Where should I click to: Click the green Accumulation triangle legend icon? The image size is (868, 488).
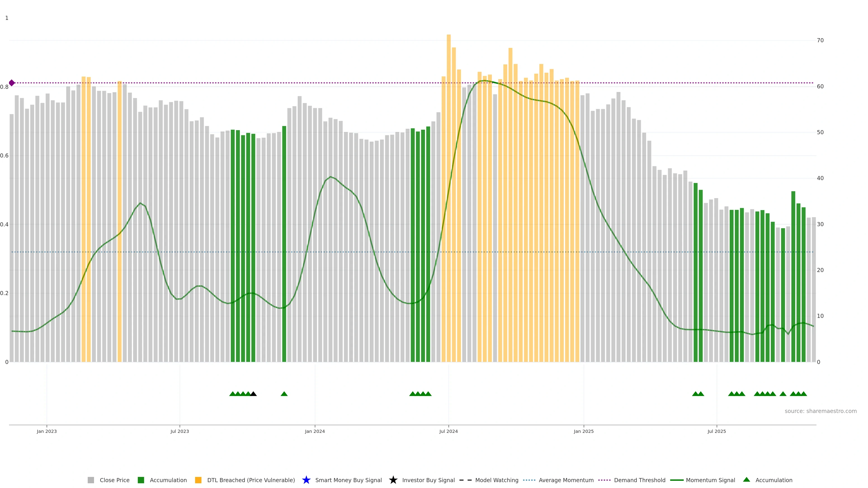tap(746, 480)
